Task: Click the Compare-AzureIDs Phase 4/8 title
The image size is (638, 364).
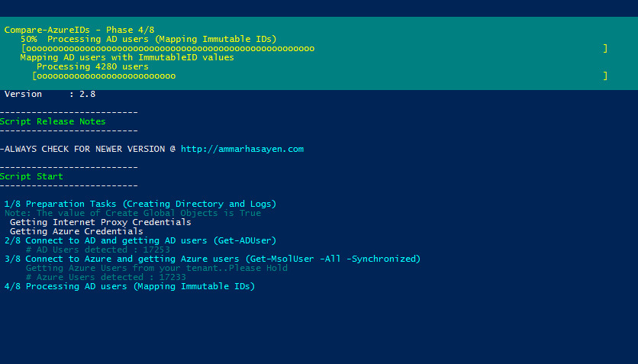Action: coord(79,30)
